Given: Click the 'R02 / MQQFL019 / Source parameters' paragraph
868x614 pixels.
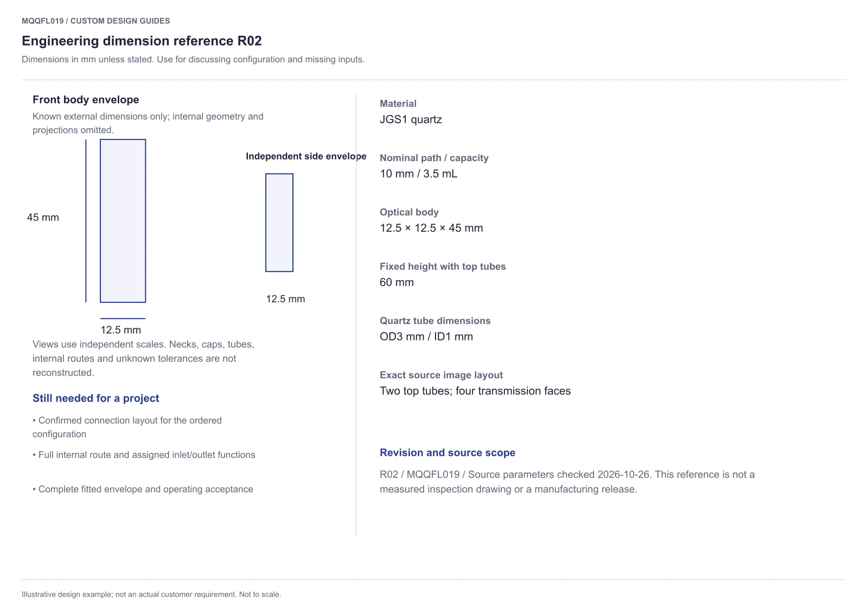Looking at the screenshot, I should coord(567,482).
